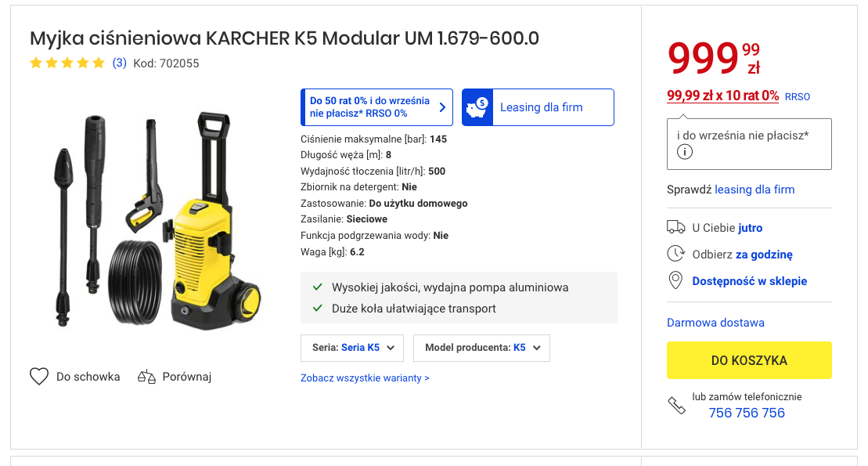
Task: Click the info circle icon under września note
Action: 685,152
